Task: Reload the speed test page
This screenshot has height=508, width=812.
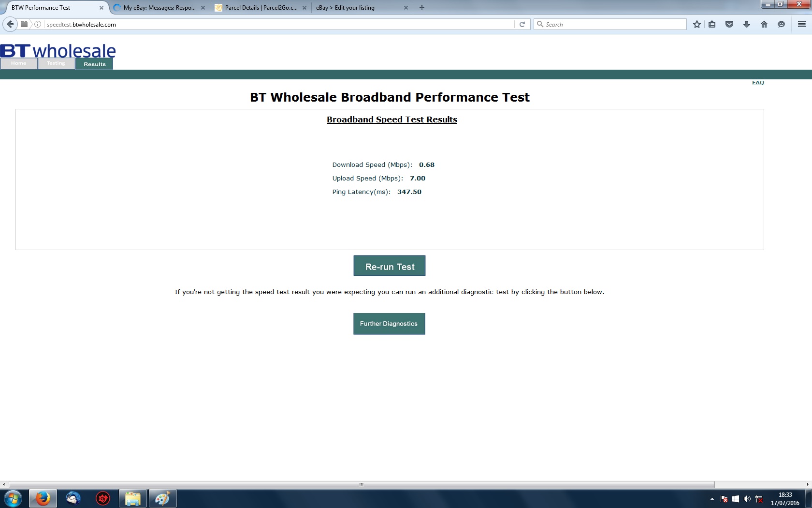Action: [522, 24]
